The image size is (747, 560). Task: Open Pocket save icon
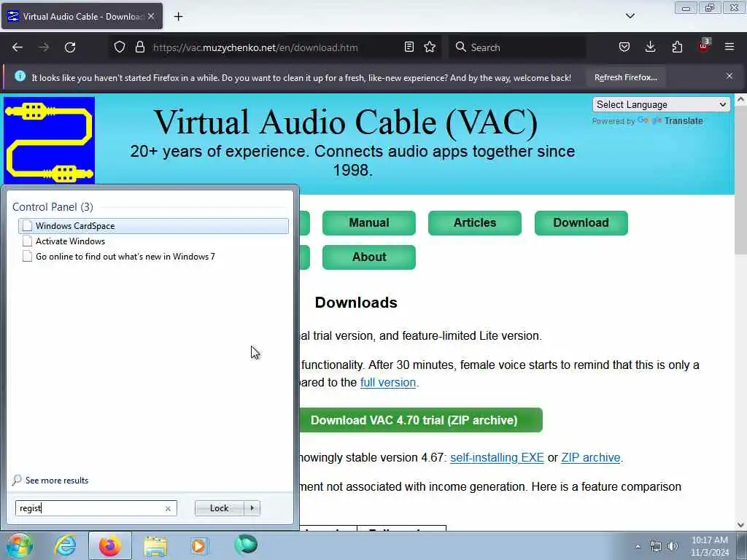624,47
